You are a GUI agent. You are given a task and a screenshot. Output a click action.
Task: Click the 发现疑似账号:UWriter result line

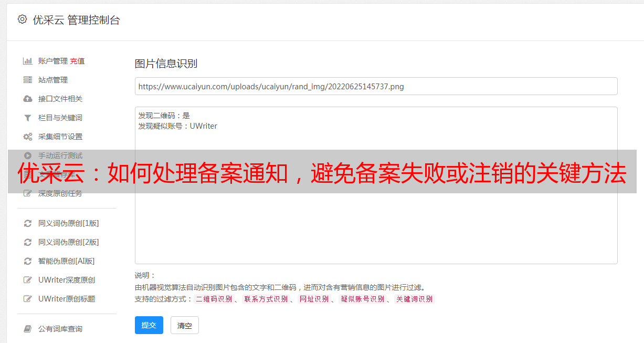[x=178, y=126]
